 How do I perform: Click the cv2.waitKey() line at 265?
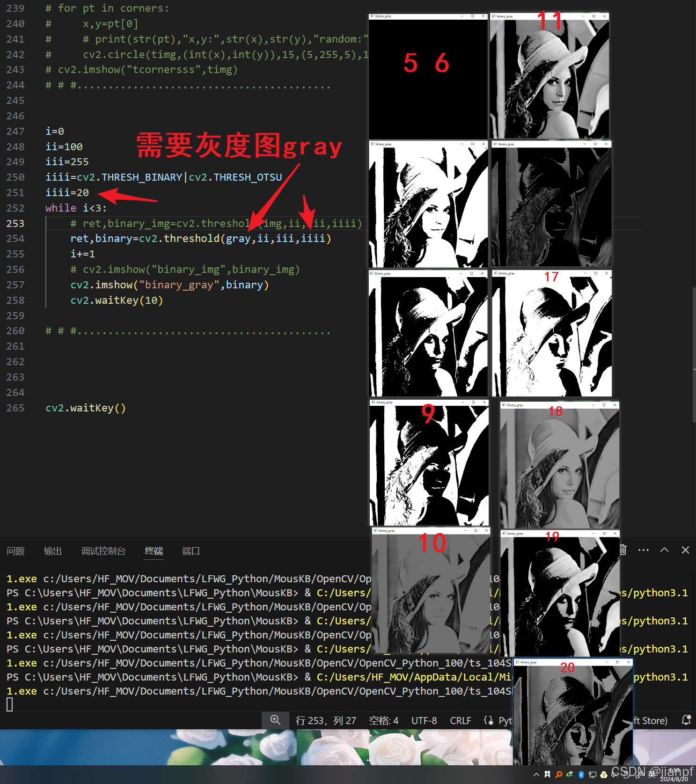point(86,408)
